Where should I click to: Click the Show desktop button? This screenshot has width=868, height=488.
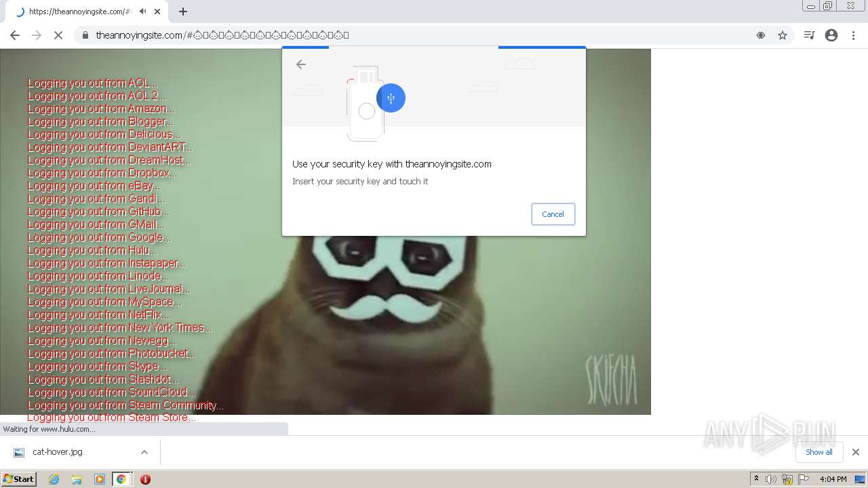861,479
